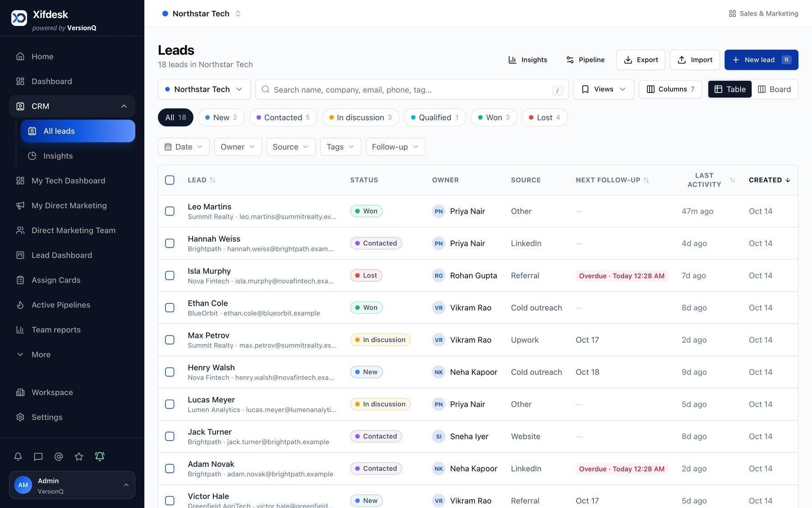Open the top Northstar Tech organization switcher

pos(201,14)
